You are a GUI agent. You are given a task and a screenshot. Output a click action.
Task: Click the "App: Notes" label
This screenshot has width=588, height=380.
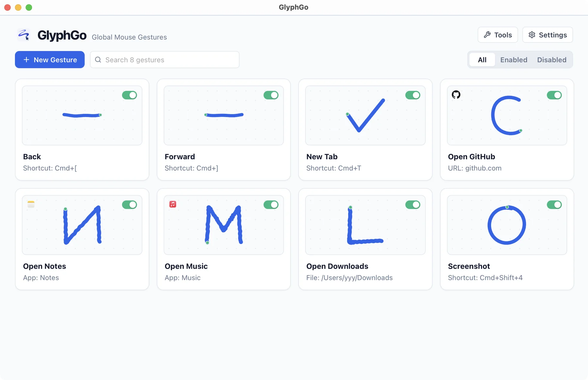pos(41,278)
